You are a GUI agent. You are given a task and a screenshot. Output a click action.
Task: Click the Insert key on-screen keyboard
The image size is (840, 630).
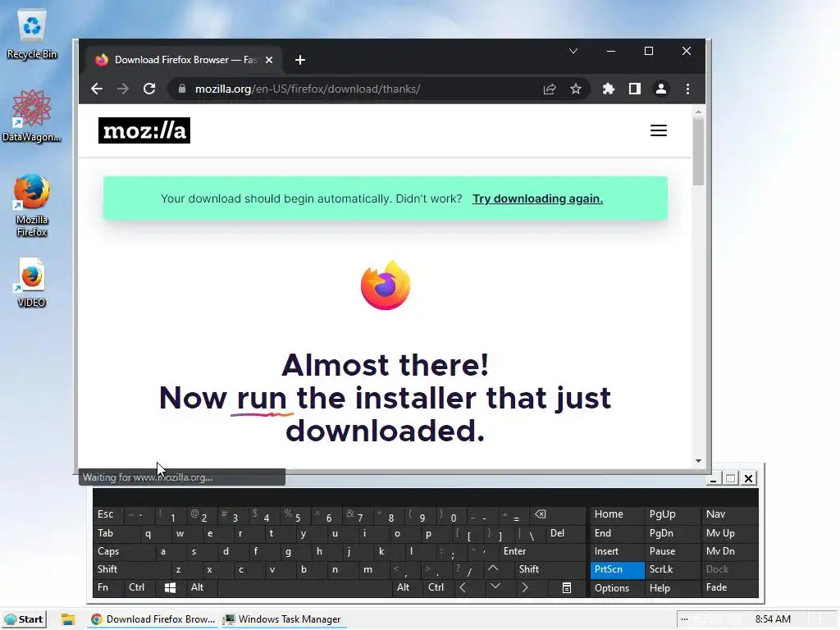617,551
